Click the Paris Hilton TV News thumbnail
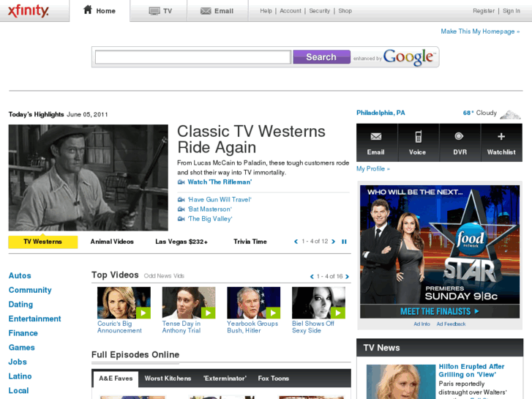The width and height of the screenshot is (532, 399). (401, 381)
